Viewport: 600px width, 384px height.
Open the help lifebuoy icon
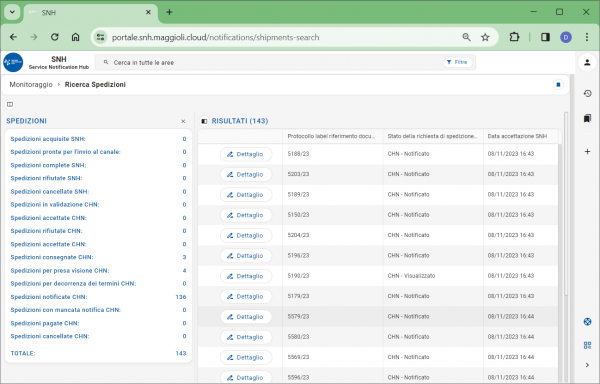click(587, 322)
